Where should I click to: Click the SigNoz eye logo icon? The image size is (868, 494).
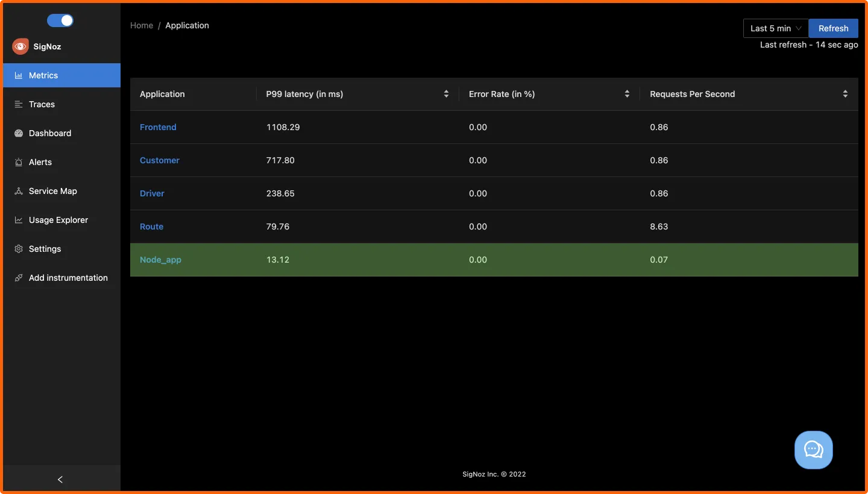(20, 46)
